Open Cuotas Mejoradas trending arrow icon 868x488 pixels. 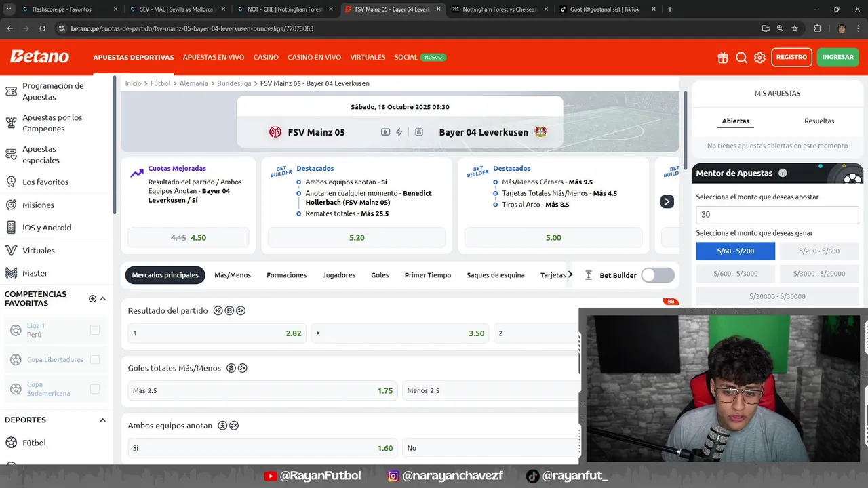[x=137, y=173]
